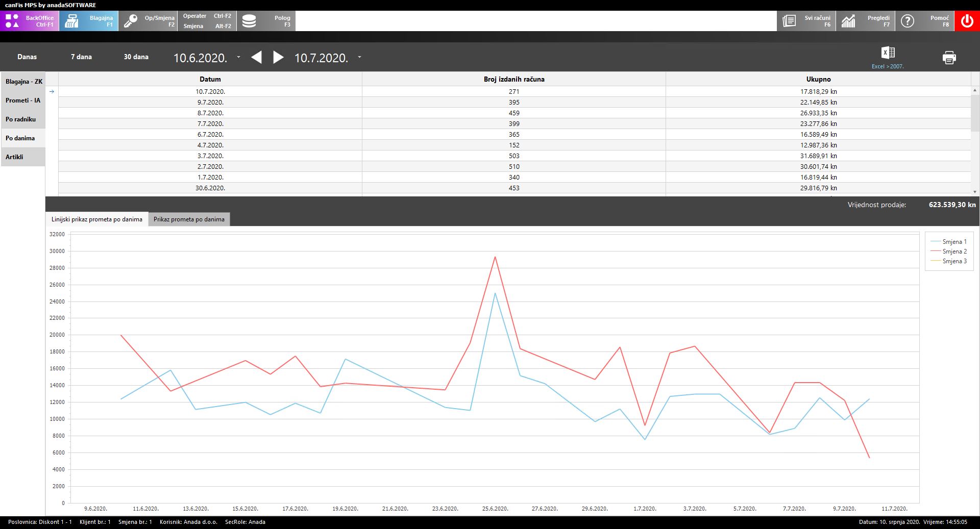Screen dimensions: 980x529
Task: Go to previous date period arrow
Action: 256,57
